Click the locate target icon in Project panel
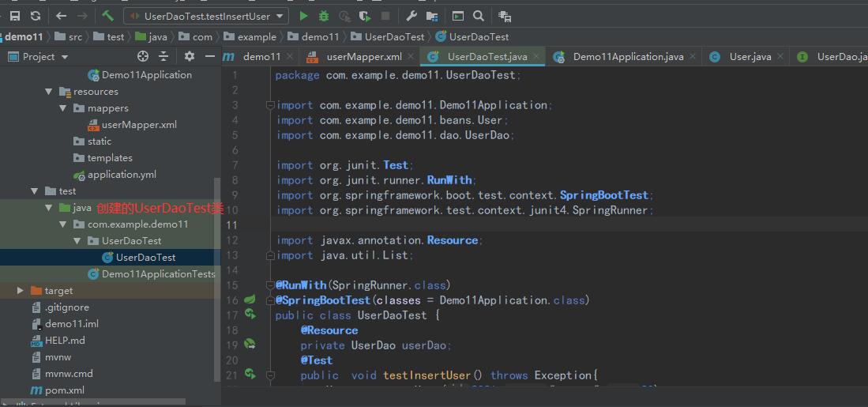Image resolution: width=868 pixels, height=407 pixels. pos(143,56)
